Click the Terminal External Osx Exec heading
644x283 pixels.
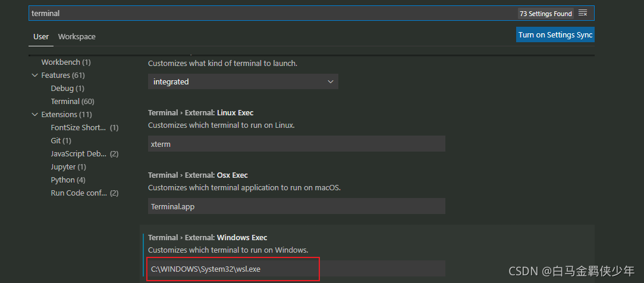[198, 175]
